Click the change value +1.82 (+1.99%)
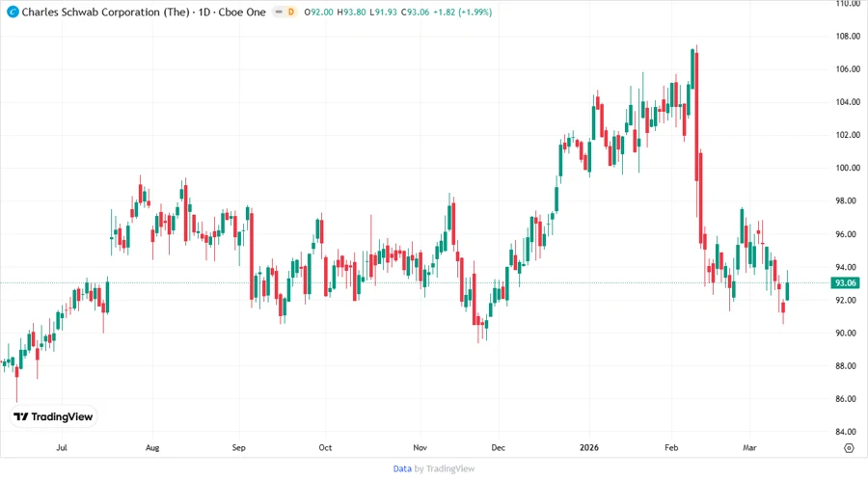This screenshot has height=480, width=868. tap(462, 13)
